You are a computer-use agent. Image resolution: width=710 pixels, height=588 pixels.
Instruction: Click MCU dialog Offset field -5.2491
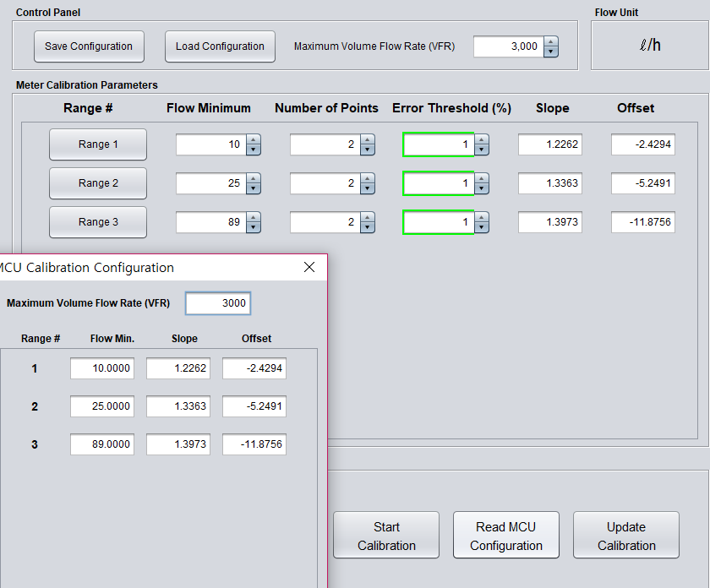[254, 406]
